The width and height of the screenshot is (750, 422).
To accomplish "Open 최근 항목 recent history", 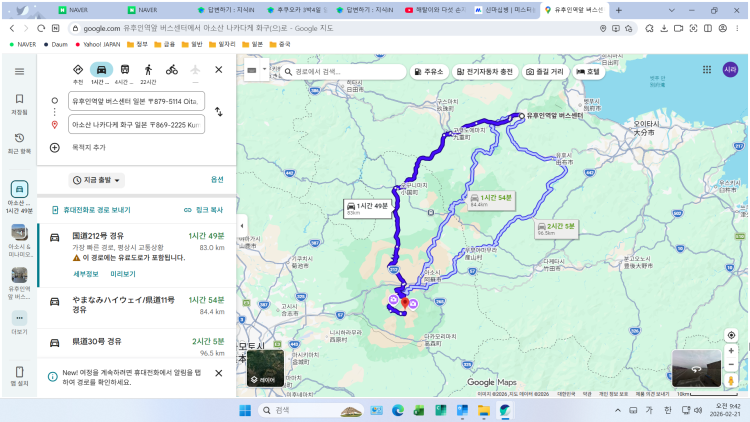I will tap(19, 142).
